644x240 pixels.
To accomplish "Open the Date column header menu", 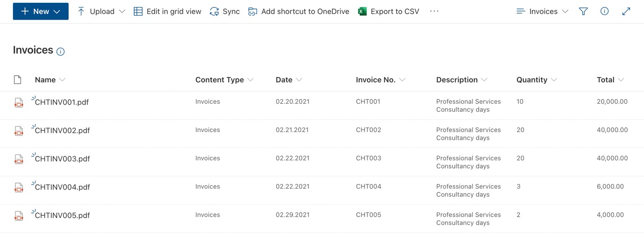I will tap(289, 80).
